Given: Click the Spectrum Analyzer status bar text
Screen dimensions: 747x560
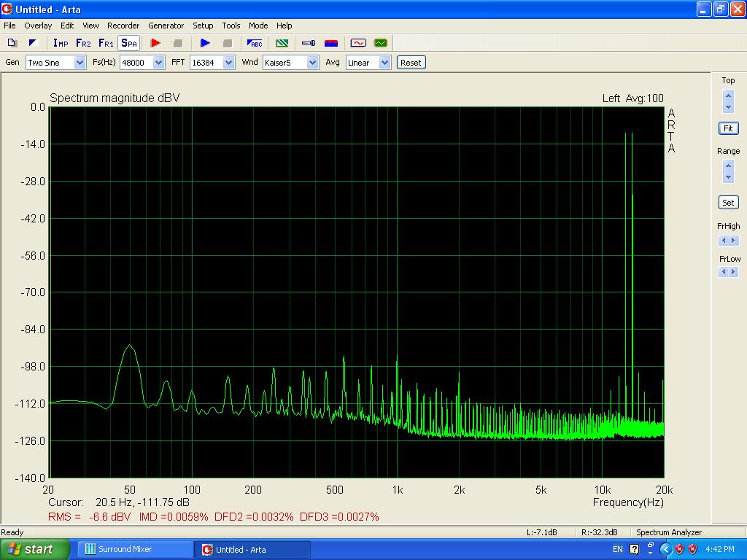Looking at the screenshot, I should click(669, 532).
